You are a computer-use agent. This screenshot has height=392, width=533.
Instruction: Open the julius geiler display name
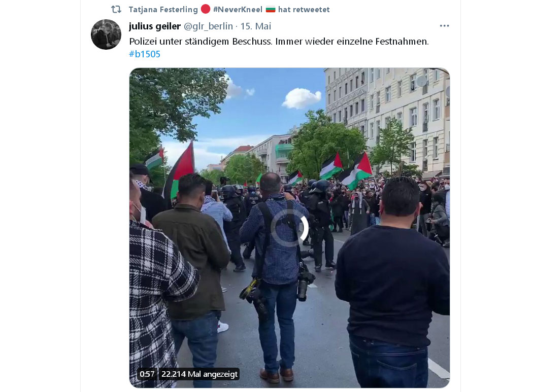(x=155, y=26)
